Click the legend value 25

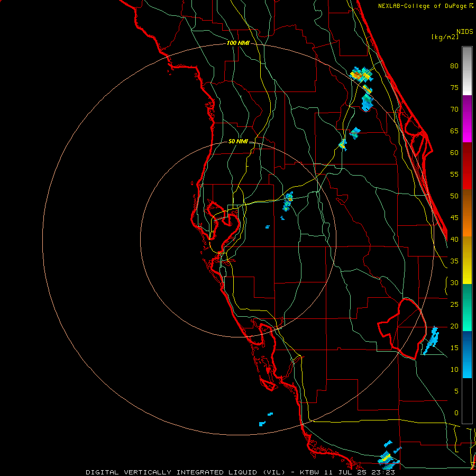(454, 305)
